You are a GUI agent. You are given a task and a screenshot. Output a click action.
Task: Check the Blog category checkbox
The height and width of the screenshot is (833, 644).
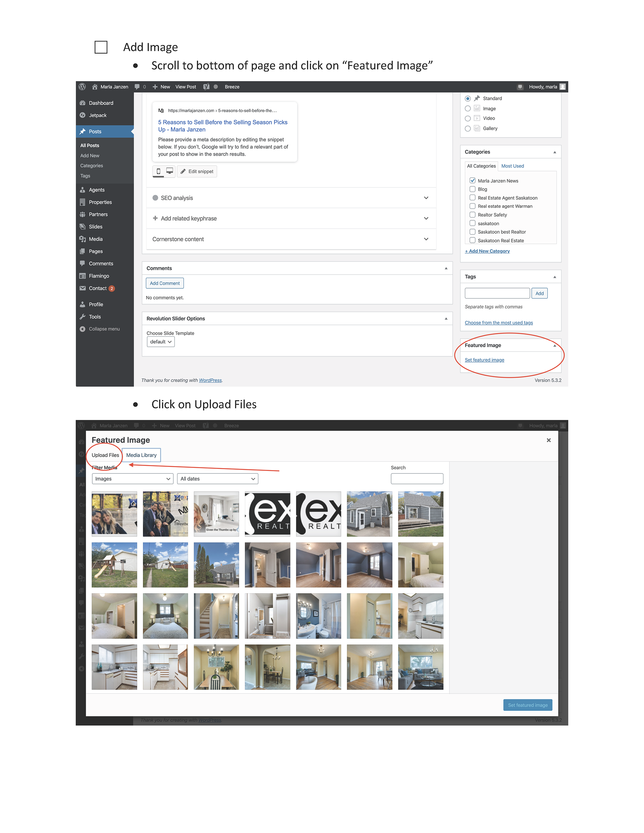472,189
